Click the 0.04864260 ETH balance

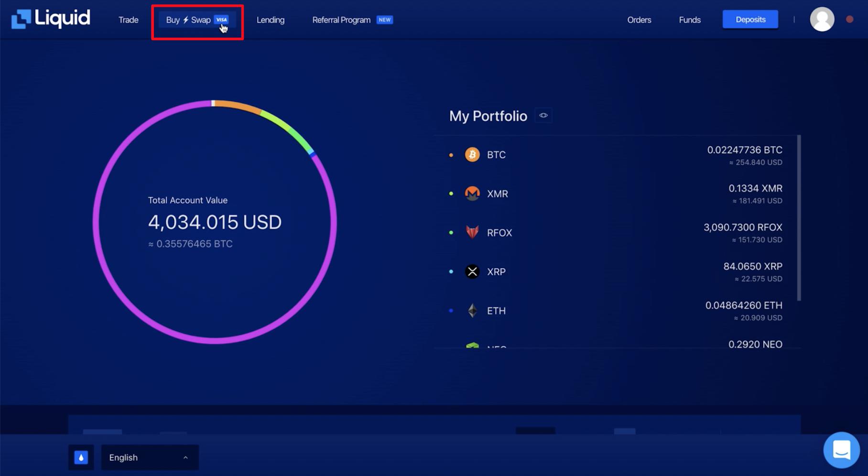coord(744,305)
